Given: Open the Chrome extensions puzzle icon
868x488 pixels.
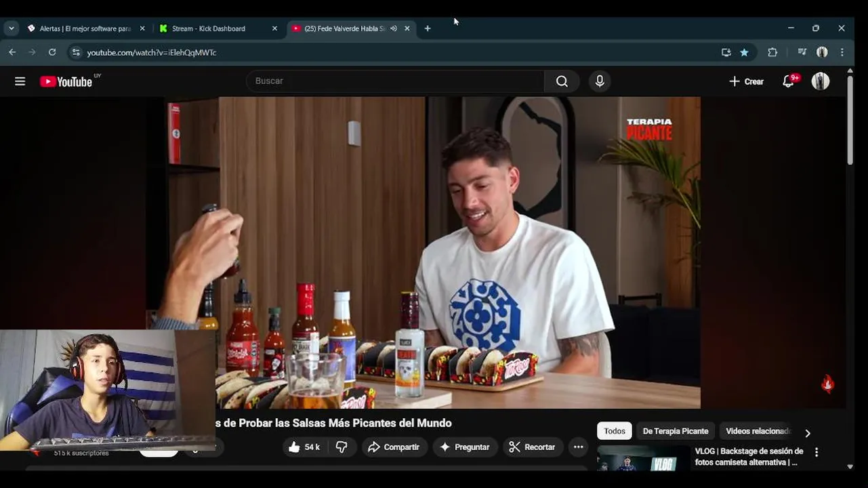Looking at the screenshot, I should [x=772, y=52].
